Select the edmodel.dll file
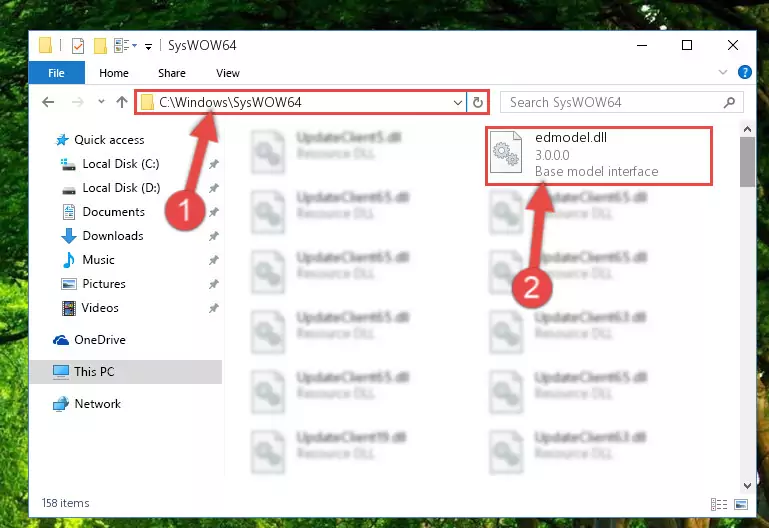Viewport: 769px width, 528px height. (x=598, y=156)
